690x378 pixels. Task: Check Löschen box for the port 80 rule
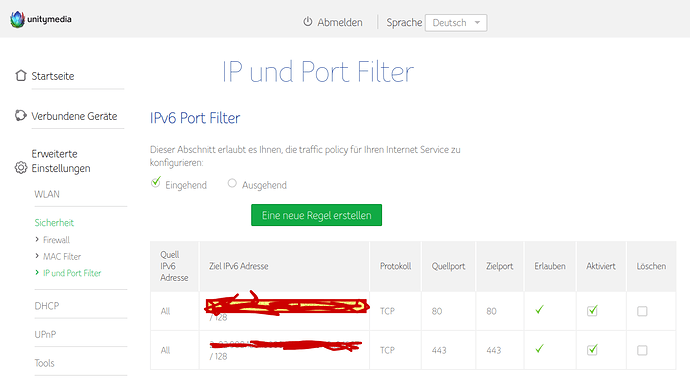click(x=642, y=312)
